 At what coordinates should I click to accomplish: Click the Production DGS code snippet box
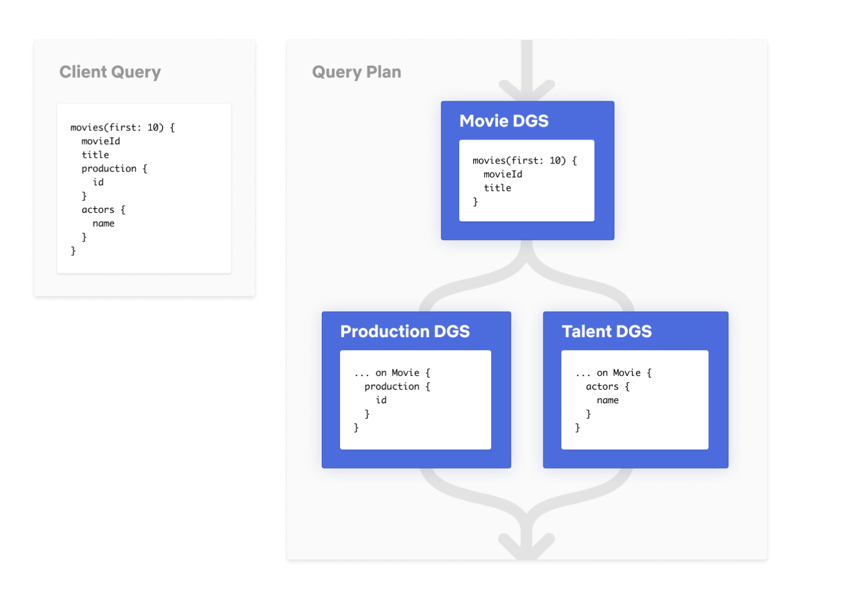pyautogui.click(x=416, y=400)
